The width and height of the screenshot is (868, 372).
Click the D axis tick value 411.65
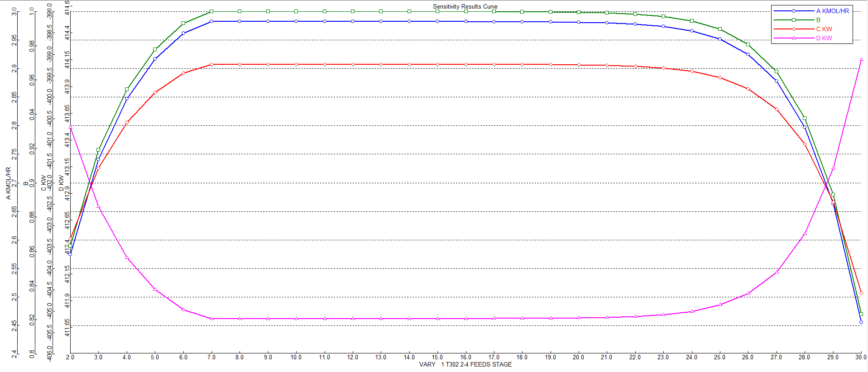click(x=67, y=328)
